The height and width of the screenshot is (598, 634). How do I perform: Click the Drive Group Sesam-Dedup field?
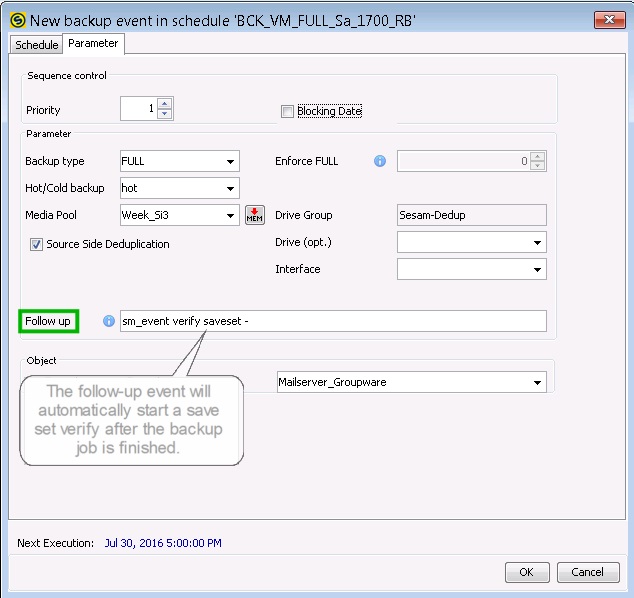pos(471,215)
